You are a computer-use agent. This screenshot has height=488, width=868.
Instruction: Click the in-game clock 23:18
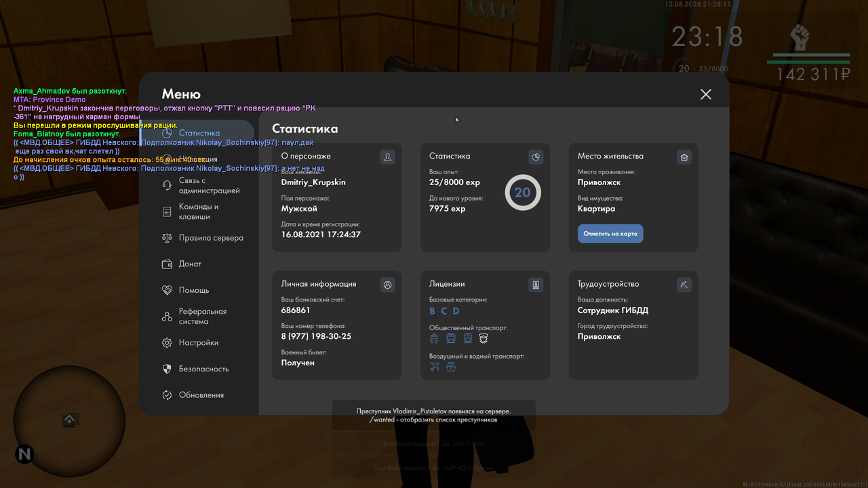click(x=707, y=37)
